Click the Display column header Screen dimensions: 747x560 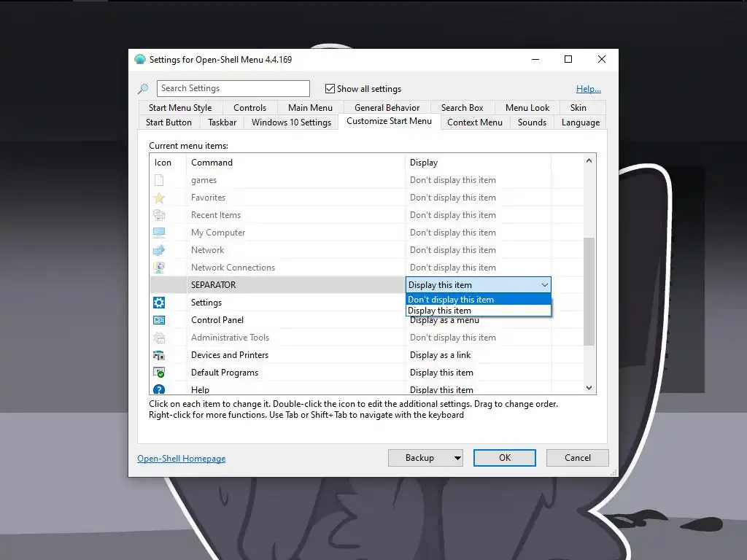coord(478,163)
